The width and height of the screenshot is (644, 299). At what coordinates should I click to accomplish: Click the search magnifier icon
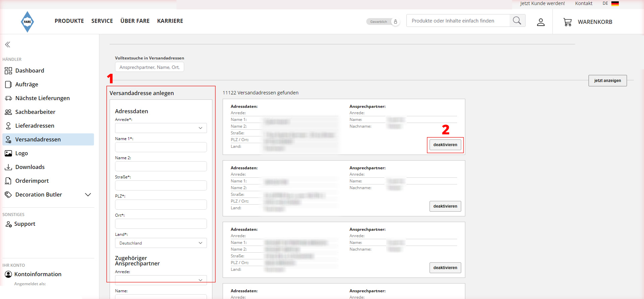click(517, 20)
